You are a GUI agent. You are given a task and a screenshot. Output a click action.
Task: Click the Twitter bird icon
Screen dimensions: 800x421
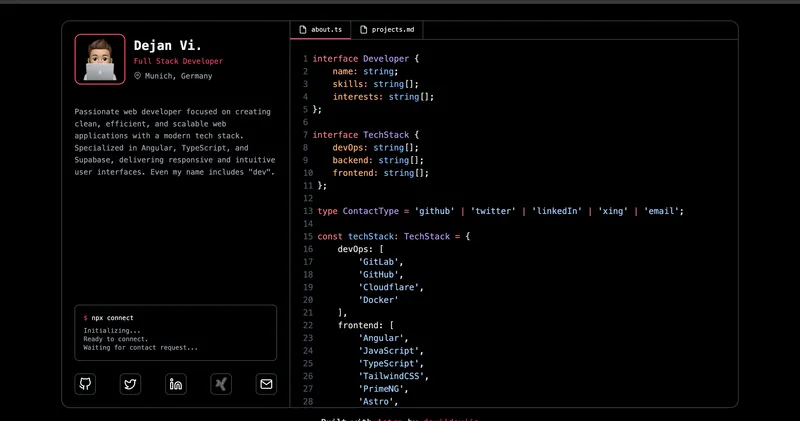(x=131, y=384)
